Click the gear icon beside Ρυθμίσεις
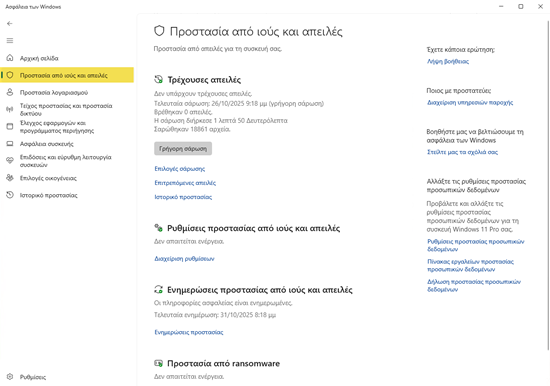 pyautogui.click(x=10, y=377)
